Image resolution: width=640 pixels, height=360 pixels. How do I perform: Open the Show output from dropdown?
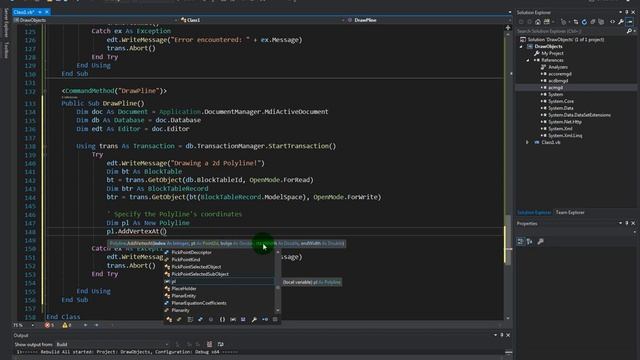coord(112,344)
